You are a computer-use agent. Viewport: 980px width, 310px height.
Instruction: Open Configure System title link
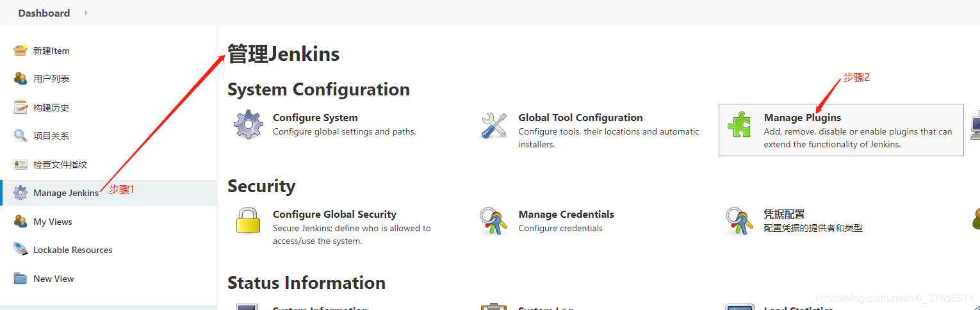pos(315,118)
